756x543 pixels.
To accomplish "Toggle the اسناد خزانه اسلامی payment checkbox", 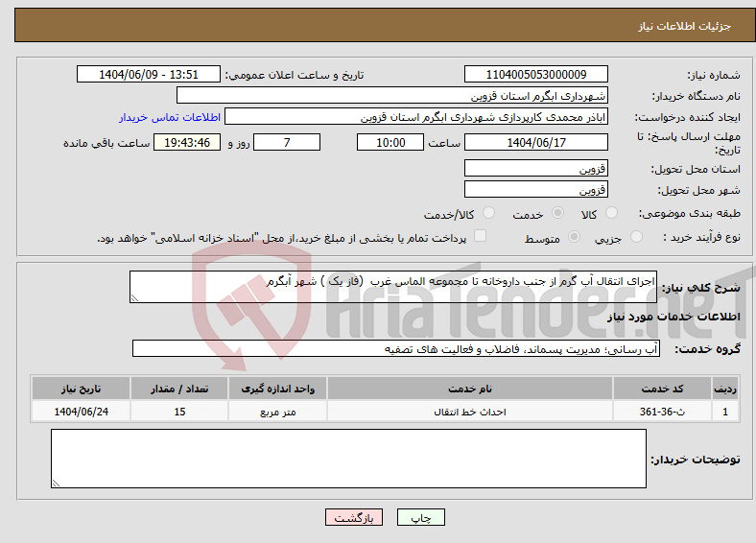I will point(481,236).
